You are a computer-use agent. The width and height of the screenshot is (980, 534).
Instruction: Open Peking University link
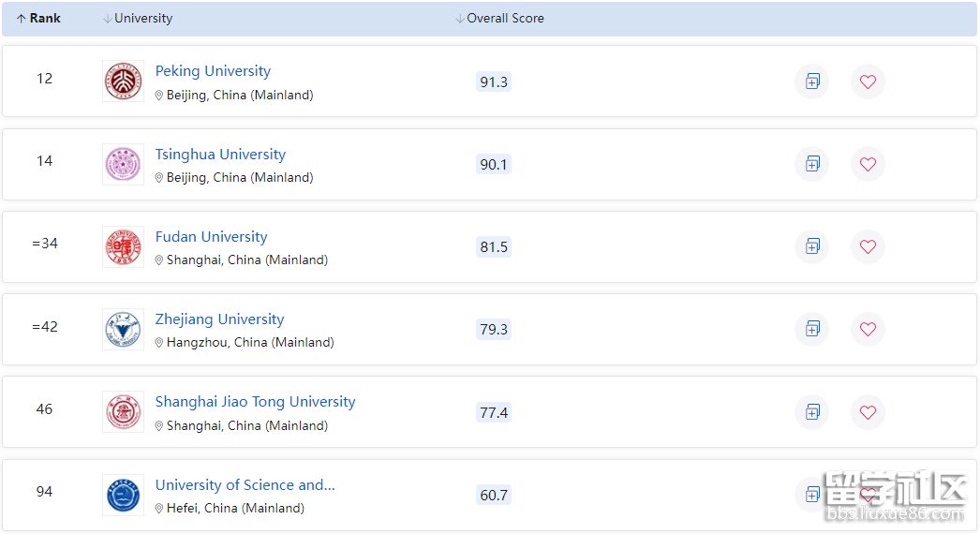click(213, 70)
